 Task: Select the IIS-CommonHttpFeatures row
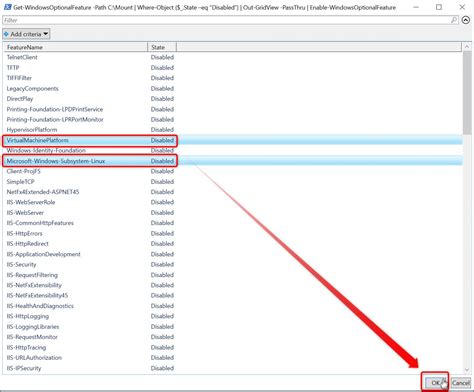[233, 223]
